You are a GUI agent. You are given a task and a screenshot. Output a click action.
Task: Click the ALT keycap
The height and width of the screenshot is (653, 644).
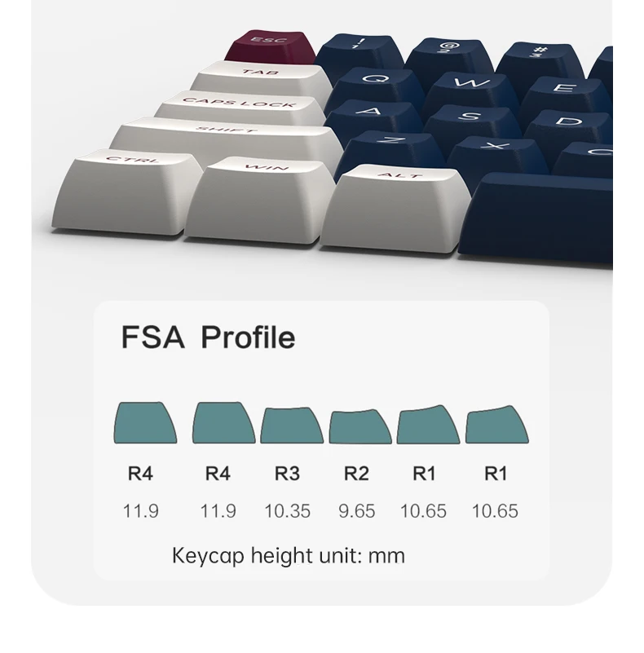click(395, 208)
